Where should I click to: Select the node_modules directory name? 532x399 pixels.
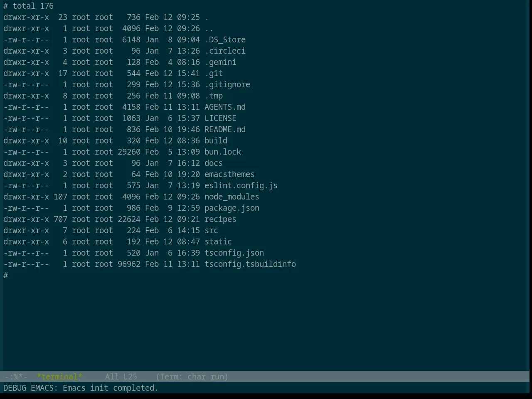click(x=232, y=197)
